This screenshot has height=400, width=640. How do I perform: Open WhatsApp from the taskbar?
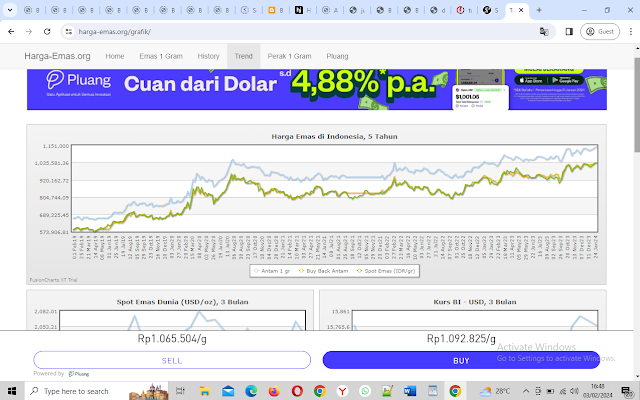click(x=365, y=391)
